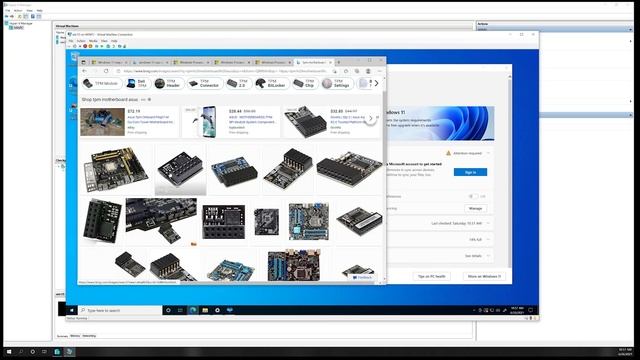Click the red Shut Down VM toolbar icon

85,46
